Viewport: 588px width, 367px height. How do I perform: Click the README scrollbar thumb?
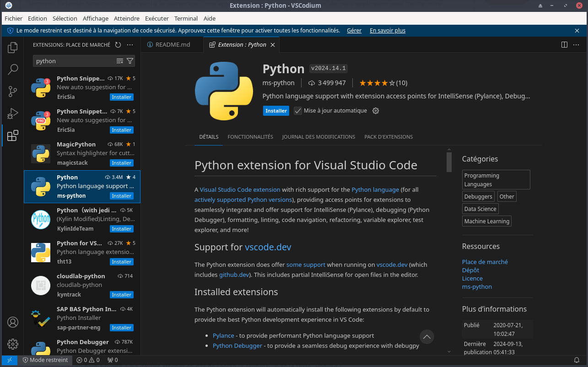click(x=449, y=162)
